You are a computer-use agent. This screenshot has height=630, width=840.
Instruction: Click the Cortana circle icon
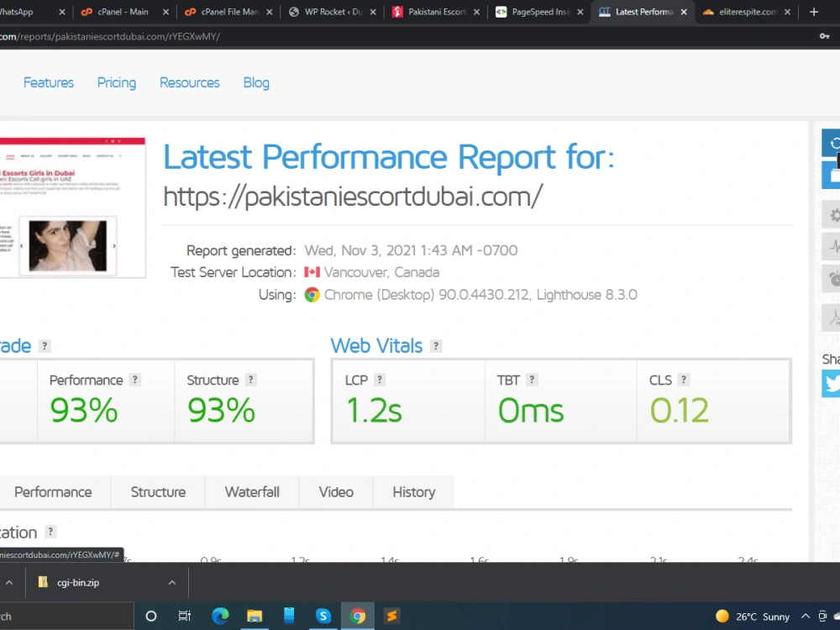coord(151,616)
